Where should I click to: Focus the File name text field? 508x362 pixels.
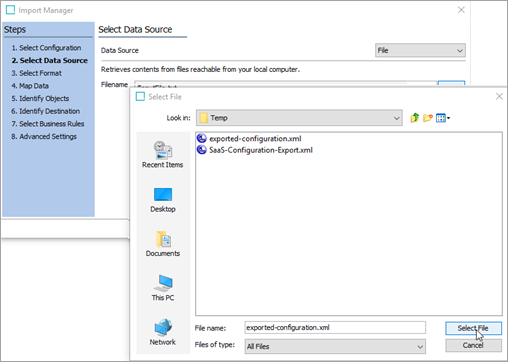click(335, 327)
